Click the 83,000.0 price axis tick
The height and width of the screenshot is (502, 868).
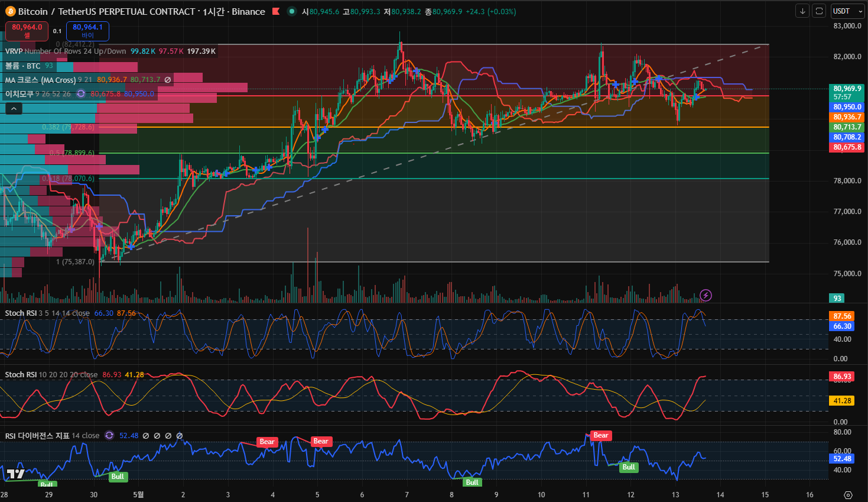(847, 26)
